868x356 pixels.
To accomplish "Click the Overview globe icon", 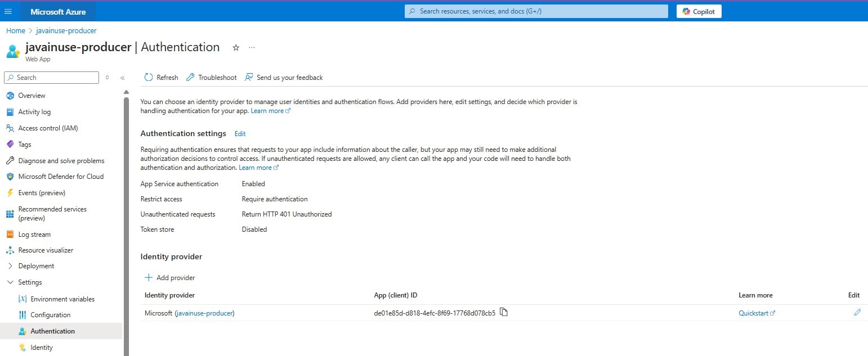I will 10,96.
